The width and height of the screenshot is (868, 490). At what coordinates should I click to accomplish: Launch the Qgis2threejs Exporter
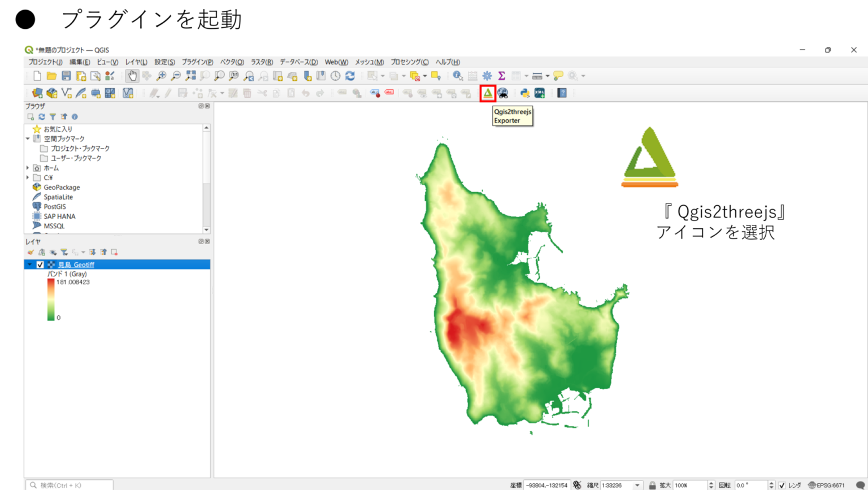[x=487, y=94]
